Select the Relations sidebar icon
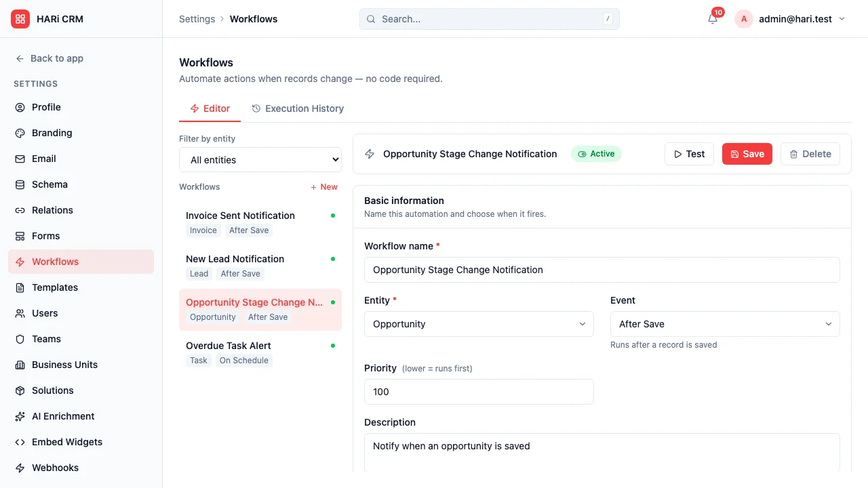Screen dimensions: 868x488 [20, 210]
